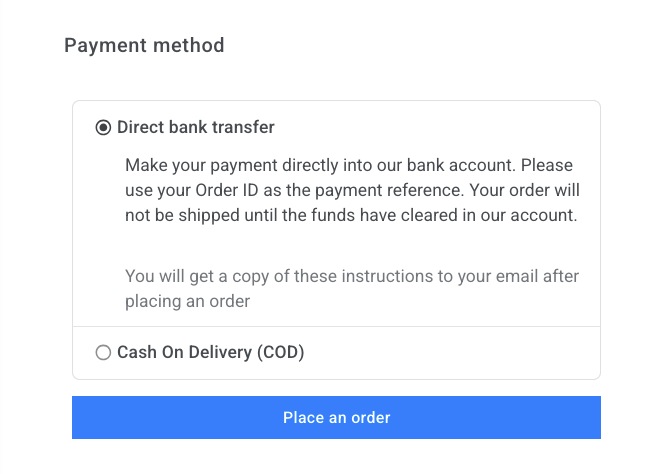The image size is (663, 474).
Task: Click the bank payment instructions paragraph
Action: (x=351, y=190)
